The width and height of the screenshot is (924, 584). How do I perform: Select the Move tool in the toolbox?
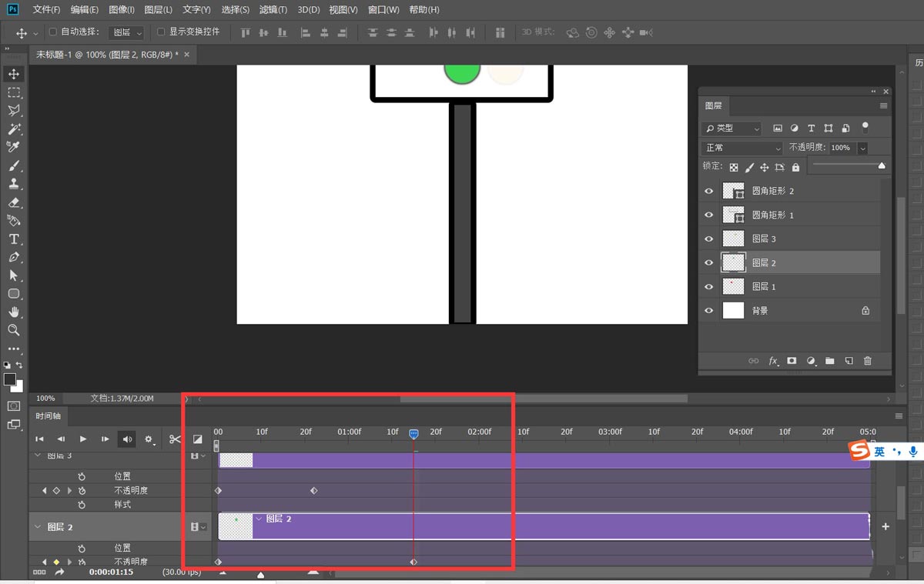pos(14,74)
